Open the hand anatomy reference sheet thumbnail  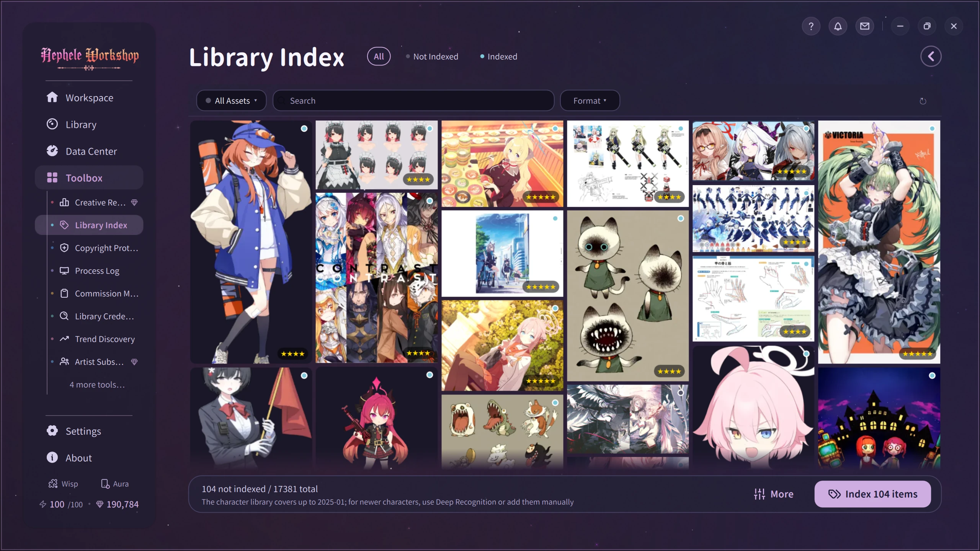click(753, 299)
